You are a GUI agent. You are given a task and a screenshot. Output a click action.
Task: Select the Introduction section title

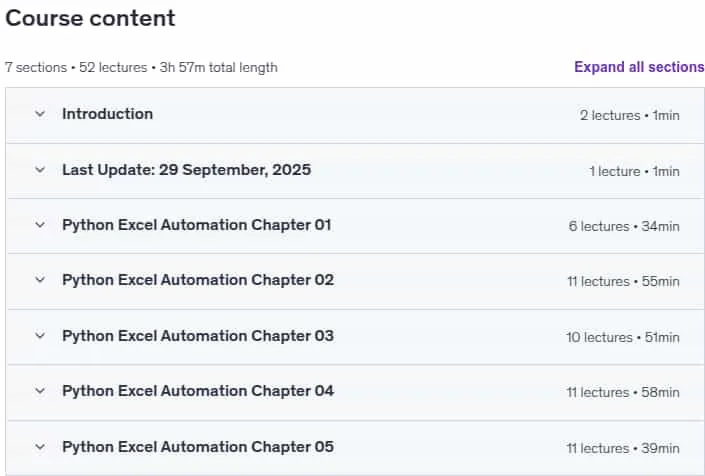(107, 114)
